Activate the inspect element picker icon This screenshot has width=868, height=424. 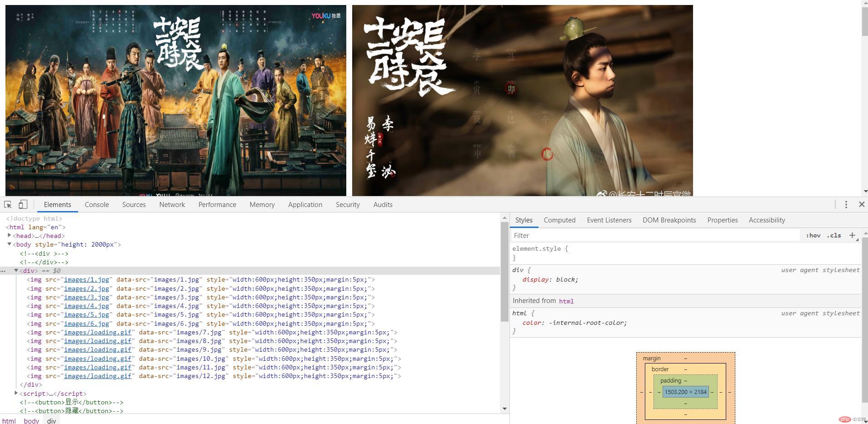pyautogui.click(x=8, y=205)
